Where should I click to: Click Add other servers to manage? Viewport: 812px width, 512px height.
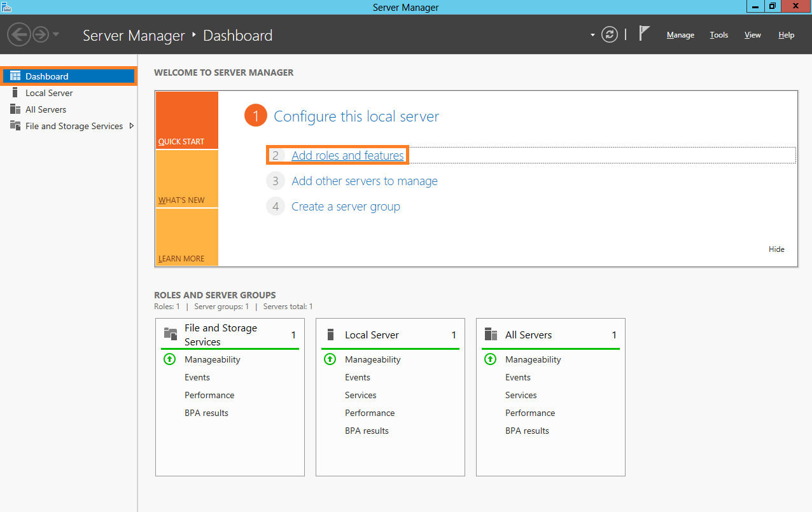(x=364, y=181)
